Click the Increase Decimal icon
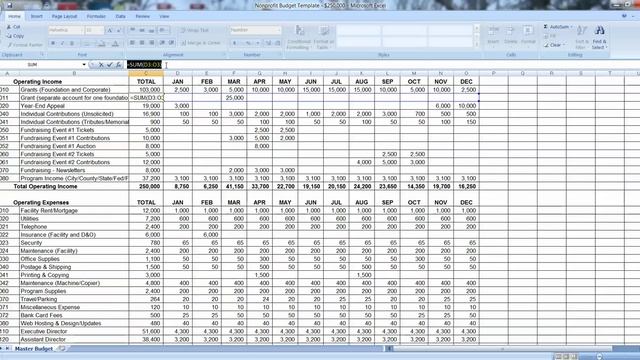The height and width of the screenshot is (360, 640). (269, 43)
